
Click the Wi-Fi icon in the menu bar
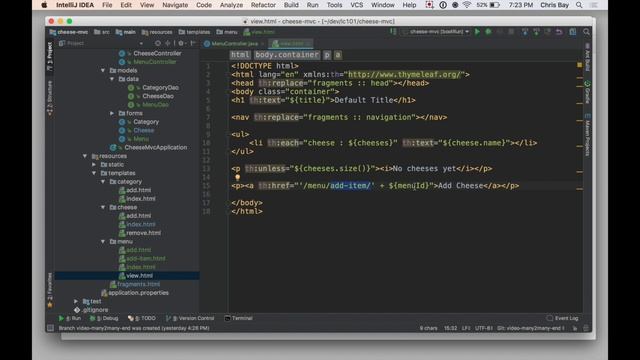(x=467, y=5)
